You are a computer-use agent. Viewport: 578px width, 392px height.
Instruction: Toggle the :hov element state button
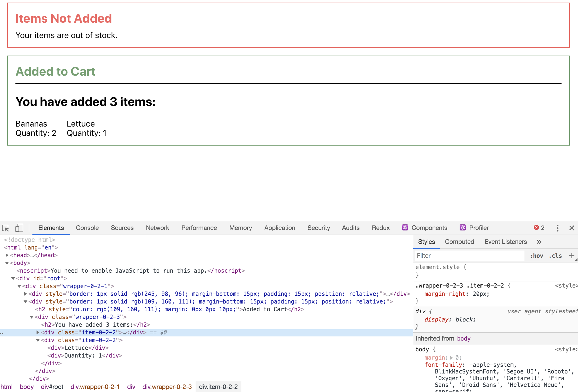[536, 256]
